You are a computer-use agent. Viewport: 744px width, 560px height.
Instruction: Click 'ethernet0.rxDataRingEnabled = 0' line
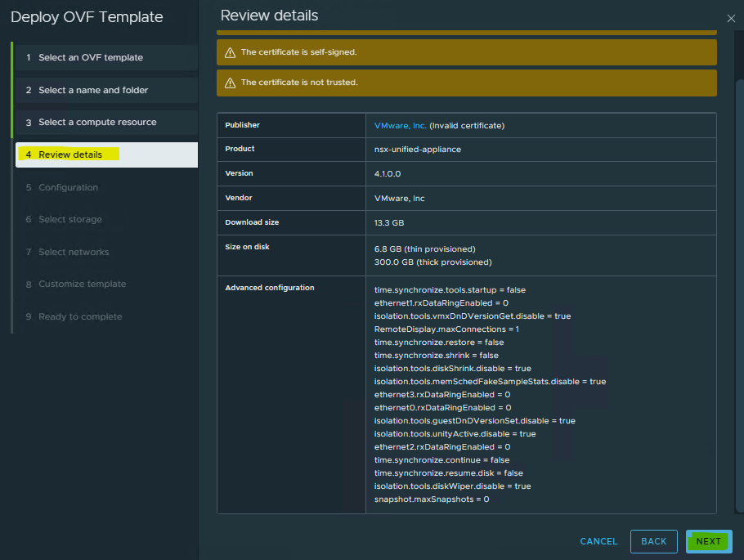pyautogui.click(x=442, y=408)
